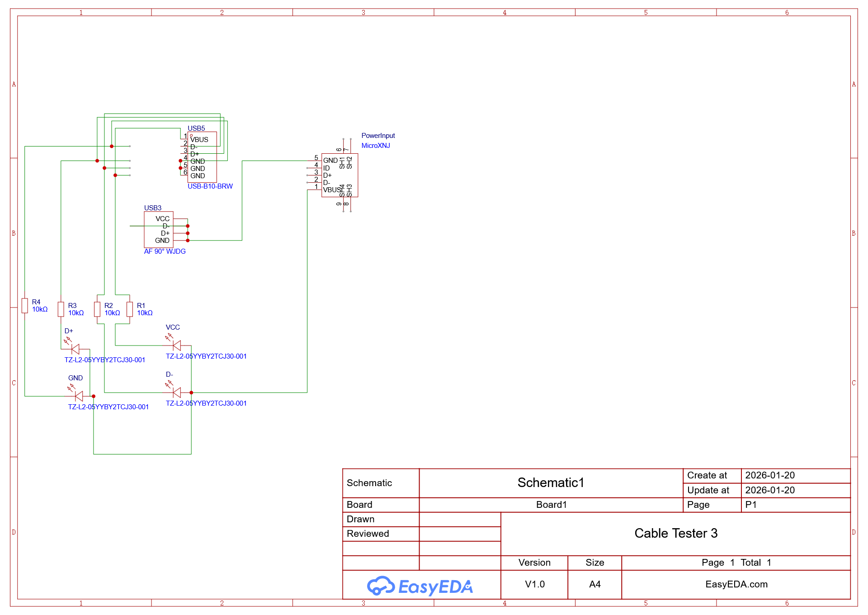The image size is (868, 615).
Task: Click the A4 size value
Action: [x=595, y=584]
